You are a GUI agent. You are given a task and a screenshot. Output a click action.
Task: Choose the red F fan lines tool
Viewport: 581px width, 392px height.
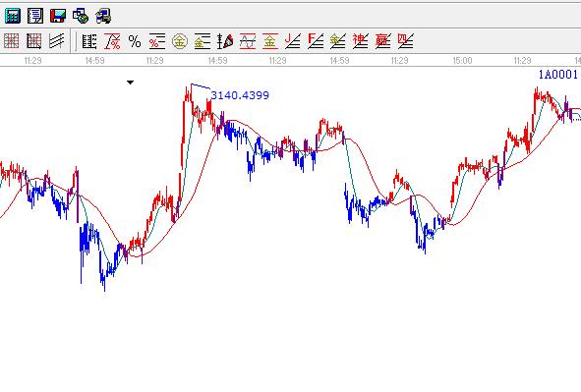point(316,41)
